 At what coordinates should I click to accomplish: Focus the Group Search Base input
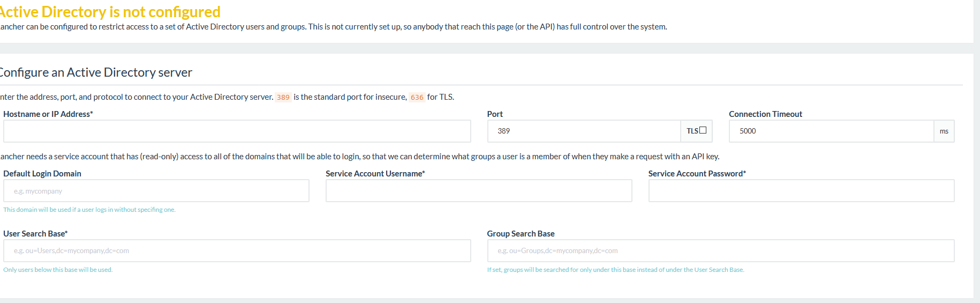tap(721, 250)
